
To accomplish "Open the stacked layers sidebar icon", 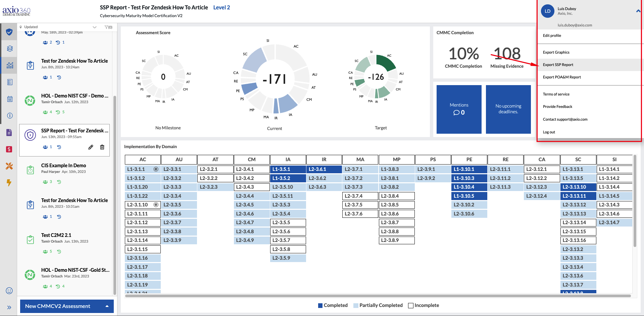I will [10, 49].
